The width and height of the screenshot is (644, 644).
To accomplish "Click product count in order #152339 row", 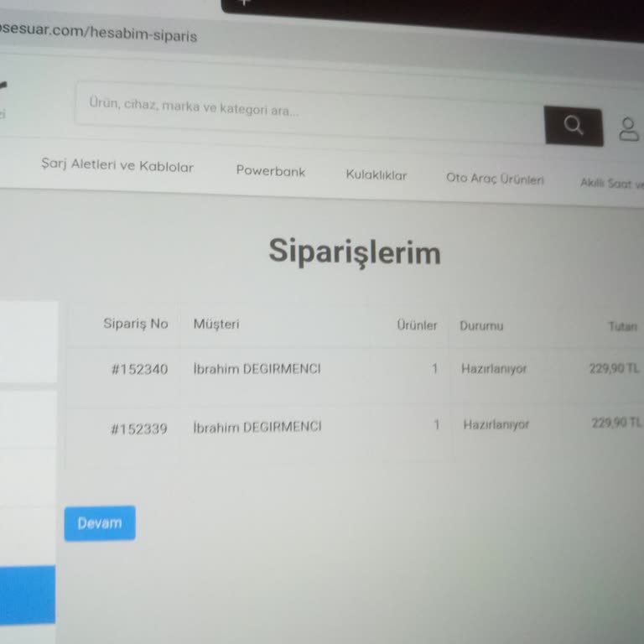I will pyautogui.click(x=437, y=424).
